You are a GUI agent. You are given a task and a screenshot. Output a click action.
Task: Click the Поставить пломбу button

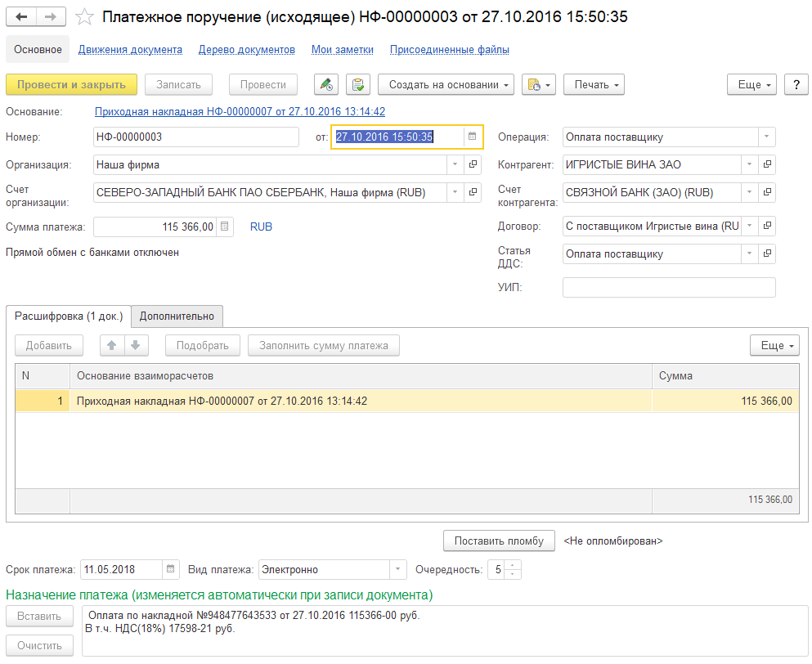[x=499, y=541]
